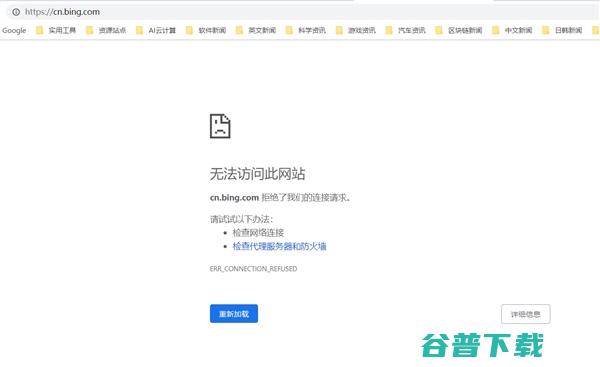Image resolution: width=600 pixels, height=367 pixels.
Task: Open the 英文新闻 bookmark folder
Action: tap(256, 30)
